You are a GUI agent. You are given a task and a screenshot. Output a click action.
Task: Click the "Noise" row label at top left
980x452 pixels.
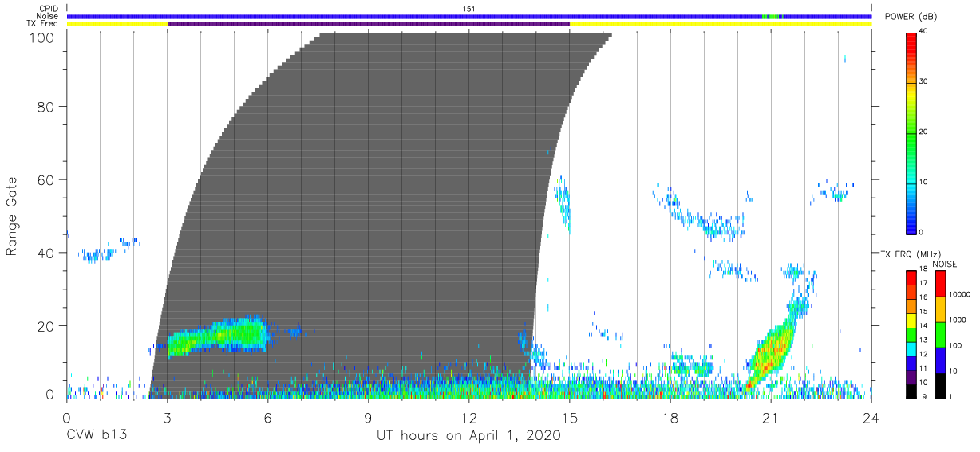click(x=47, y=16)
